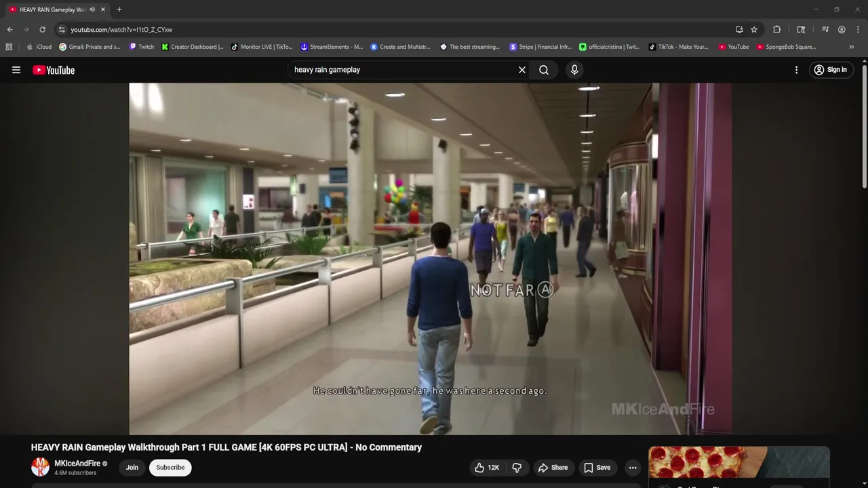Screen dimensions: 868x488
Task: Click the video player to pause
Action: coord(430,258)
